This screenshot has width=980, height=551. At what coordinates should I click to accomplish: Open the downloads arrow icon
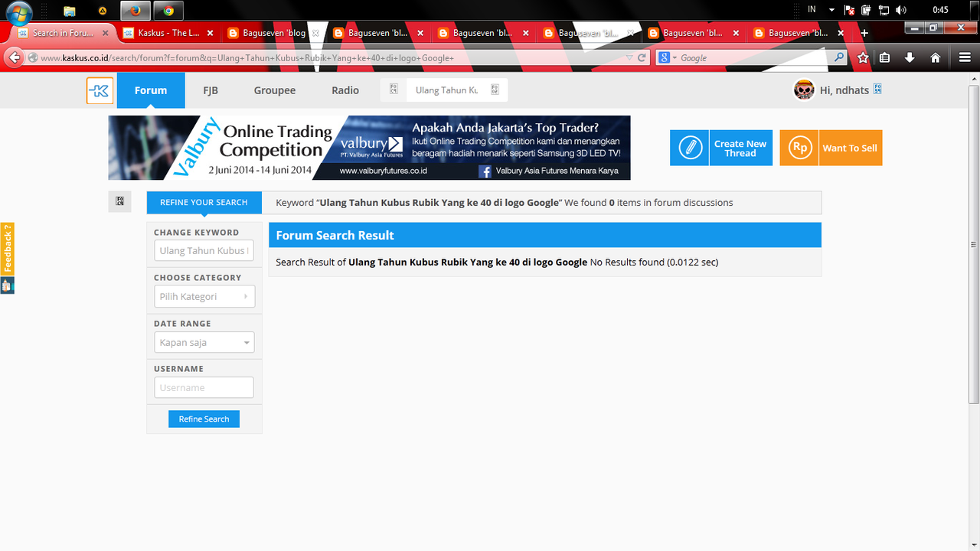tap(910, 57)
